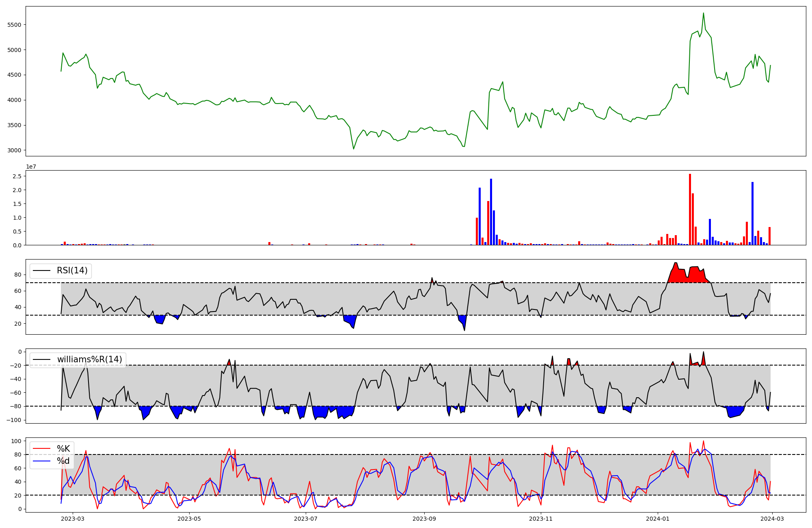Click the 2024-01 x-axis date label
The width and height of the screenshot is (812, 528).
tap(657, 519)
